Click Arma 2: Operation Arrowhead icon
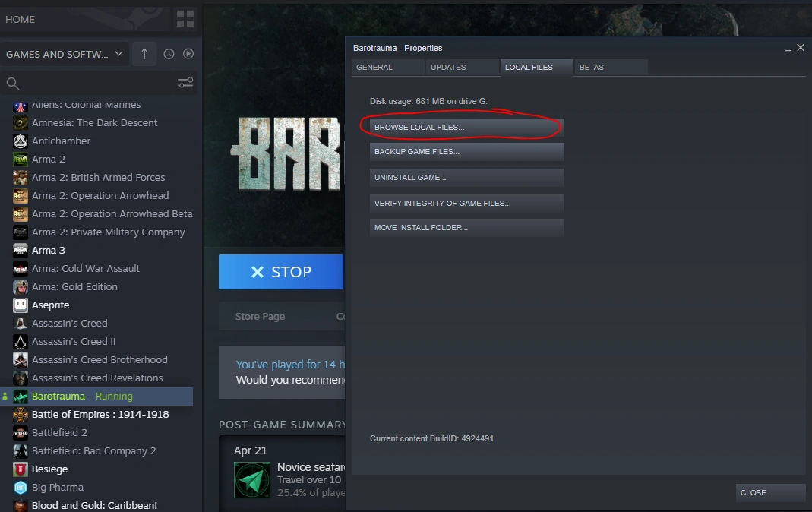Screen dimensions: 812x512 (x=21, y=196)
